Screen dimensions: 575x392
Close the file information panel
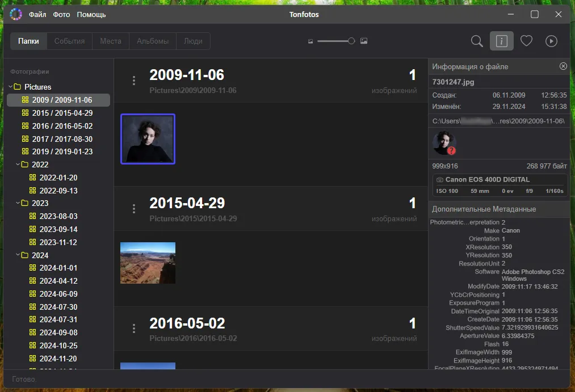click(563, 66)
